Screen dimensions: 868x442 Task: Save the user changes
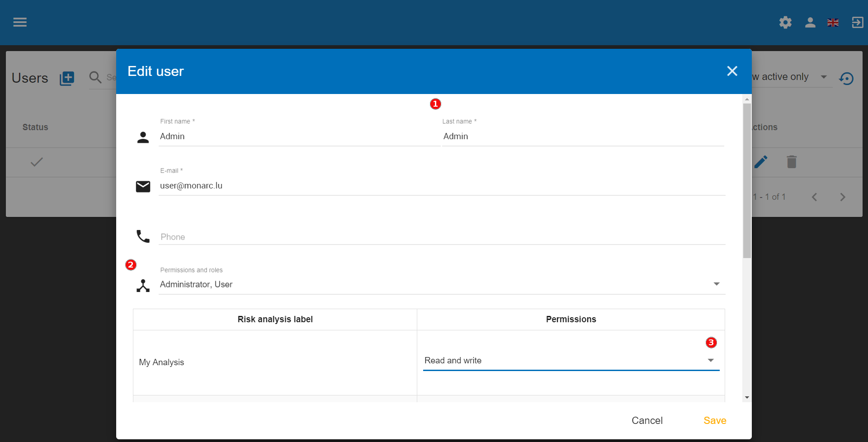(714, 420)
